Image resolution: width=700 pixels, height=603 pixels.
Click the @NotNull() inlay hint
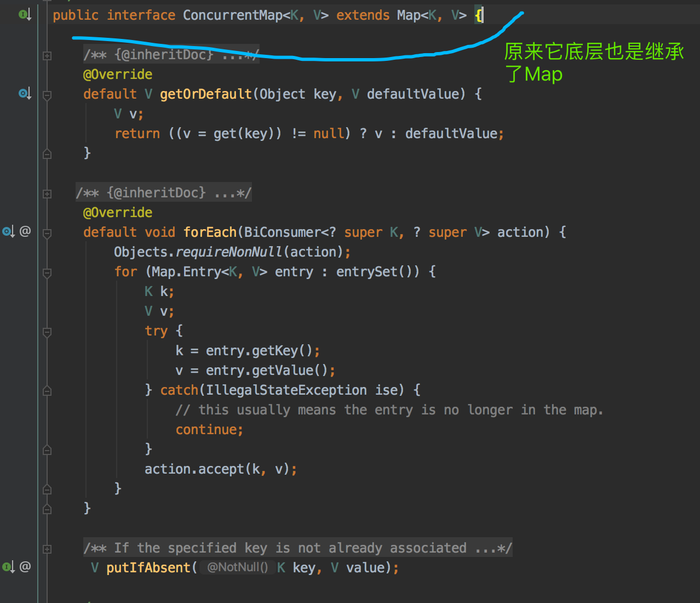pos(238,567)
